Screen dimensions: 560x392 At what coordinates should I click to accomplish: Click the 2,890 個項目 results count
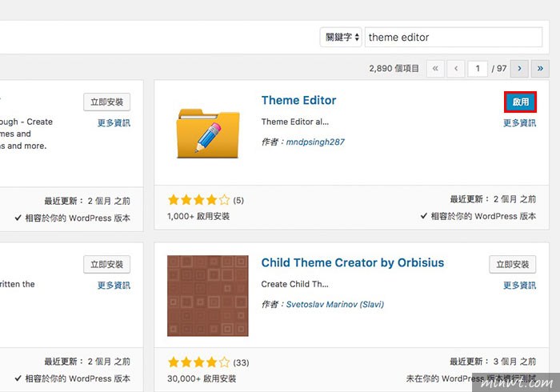point(394,69)
